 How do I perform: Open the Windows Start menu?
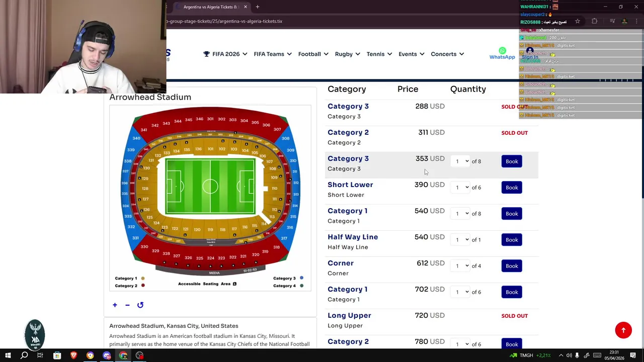(8, 356)
